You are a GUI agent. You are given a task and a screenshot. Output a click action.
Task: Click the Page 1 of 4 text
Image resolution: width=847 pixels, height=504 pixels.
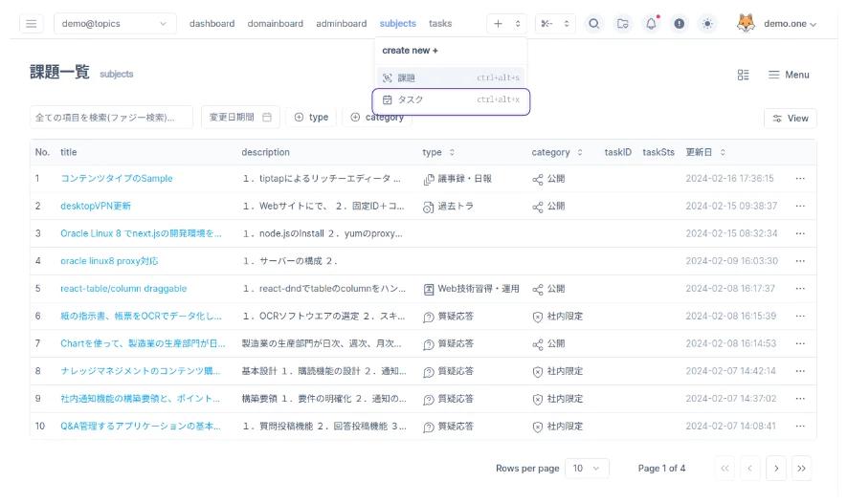pos(661,469)
